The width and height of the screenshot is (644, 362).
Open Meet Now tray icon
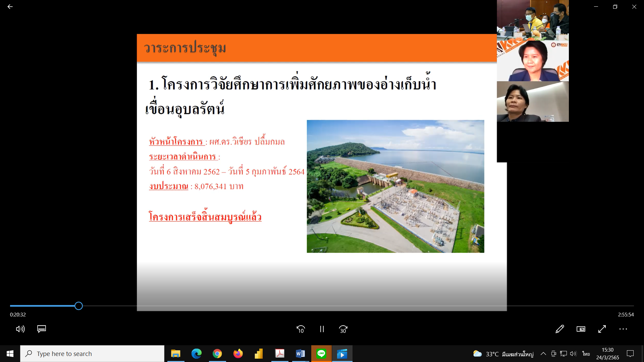[x=554, y=354]
